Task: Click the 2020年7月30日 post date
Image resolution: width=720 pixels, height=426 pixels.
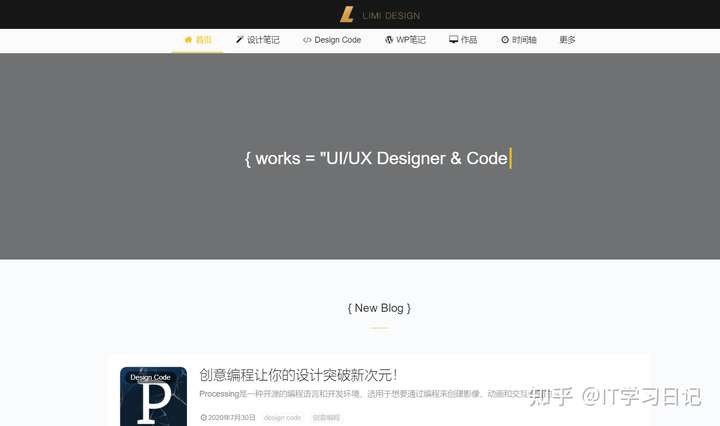Action: [228, 417]
